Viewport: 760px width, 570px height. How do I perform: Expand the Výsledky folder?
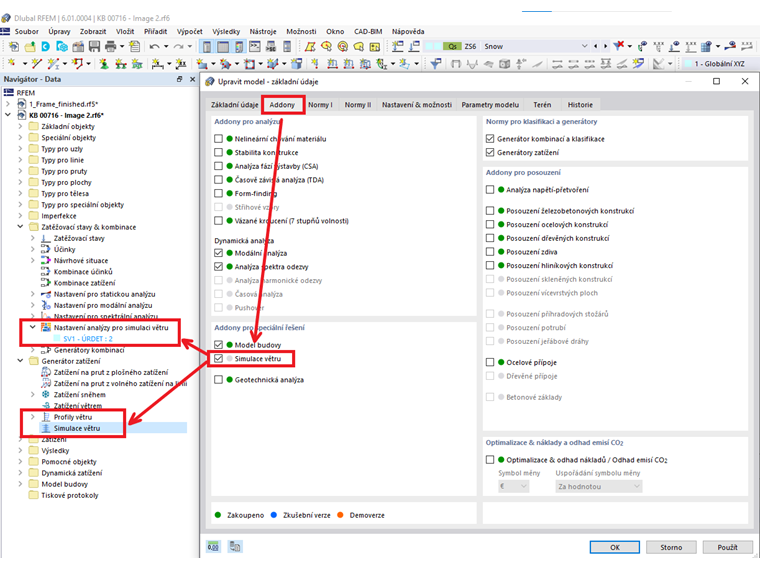[x=20, y=450]
